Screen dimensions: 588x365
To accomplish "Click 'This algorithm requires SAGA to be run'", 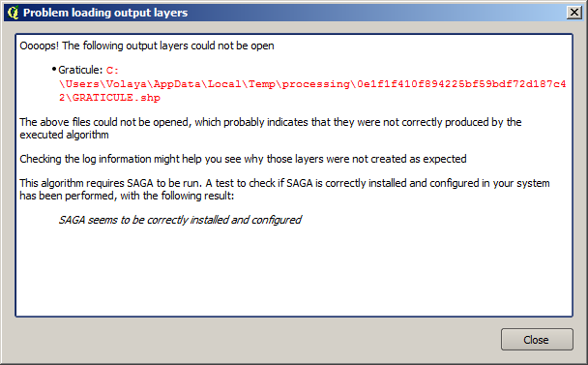I will click(110, 183).
